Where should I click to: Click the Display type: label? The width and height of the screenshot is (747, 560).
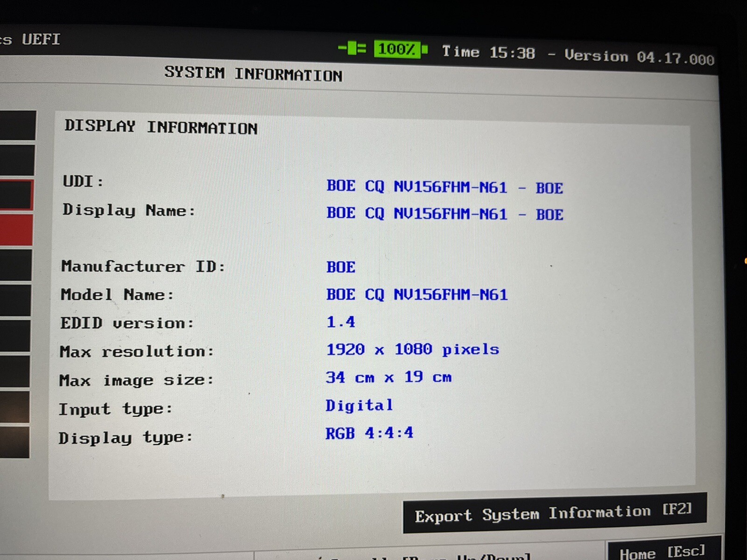(x=126, y=438)
